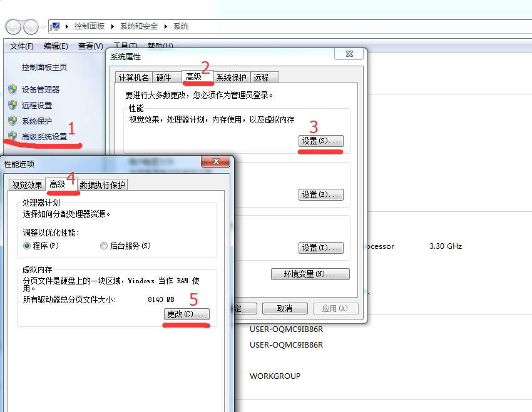Screen dimensions: 532x412
Task: Click the System Protection shield icon
Action: click(12, 121)
